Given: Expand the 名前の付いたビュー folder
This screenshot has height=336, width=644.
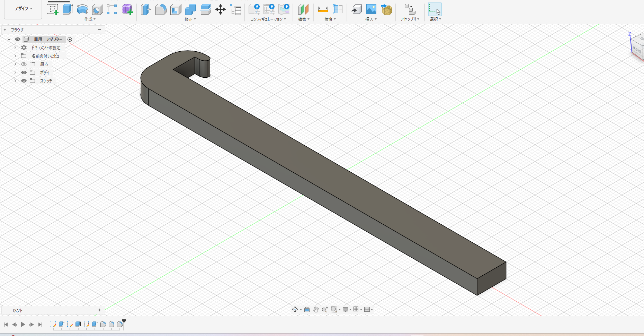Looking at the screenshot, I should pyautogui.click(x=15, y=56).
